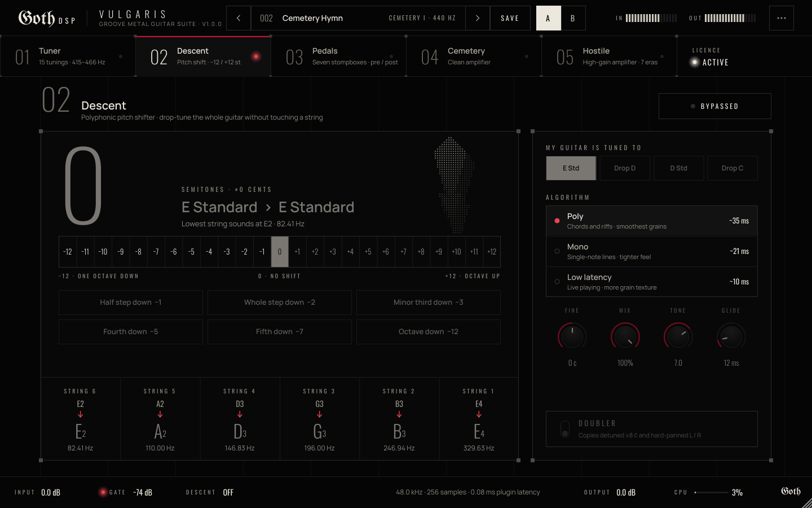Select +1 semitone on shift strip
The image size is (812, 508).
click(x=297, y=252)
